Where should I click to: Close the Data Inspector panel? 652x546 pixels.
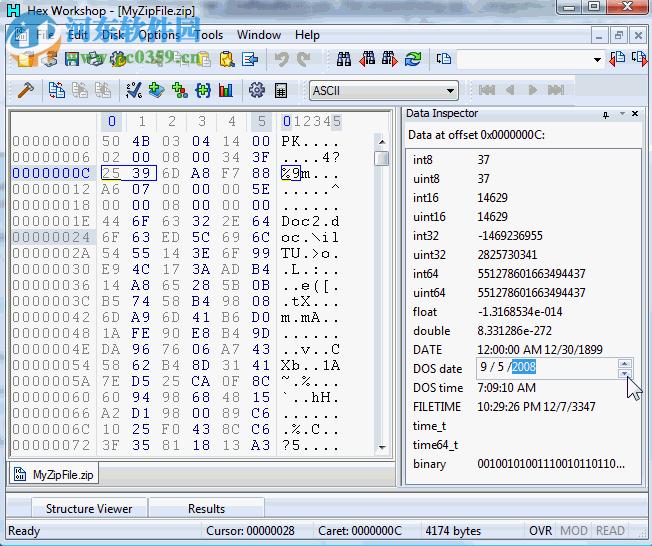[635, 114]
